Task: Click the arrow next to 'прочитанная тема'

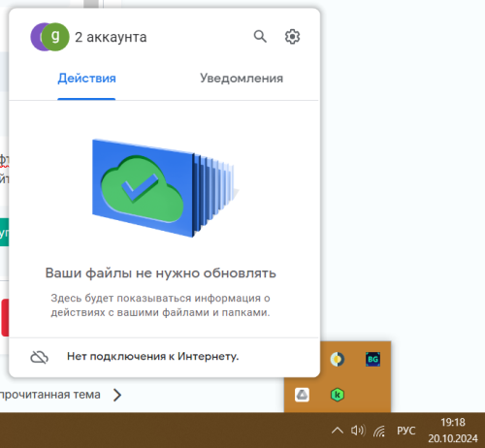Action: click(117, 395)
